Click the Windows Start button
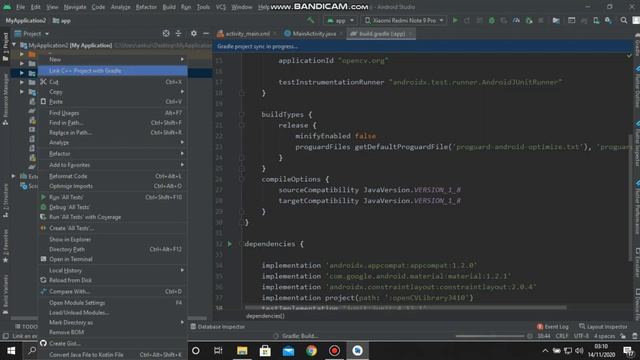640x360 pixels. pyautogui.click(x=11, y=351)
